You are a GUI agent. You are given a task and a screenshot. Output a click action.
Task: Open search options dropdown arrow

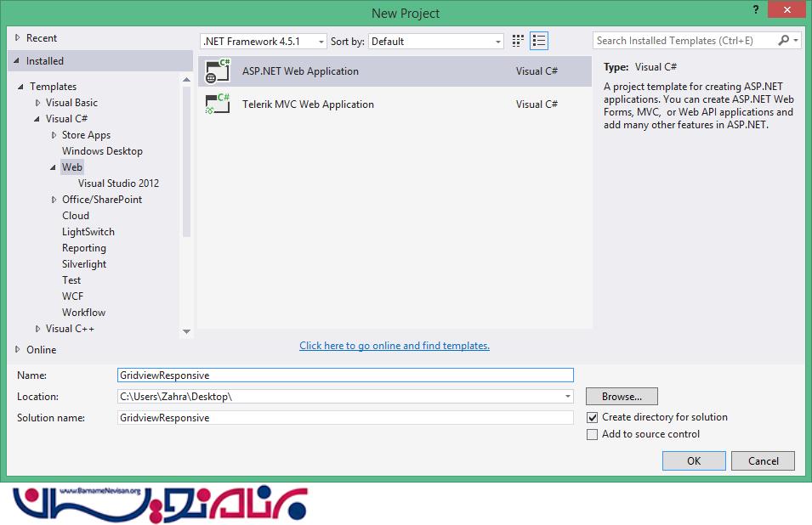[x=796, y=40]
